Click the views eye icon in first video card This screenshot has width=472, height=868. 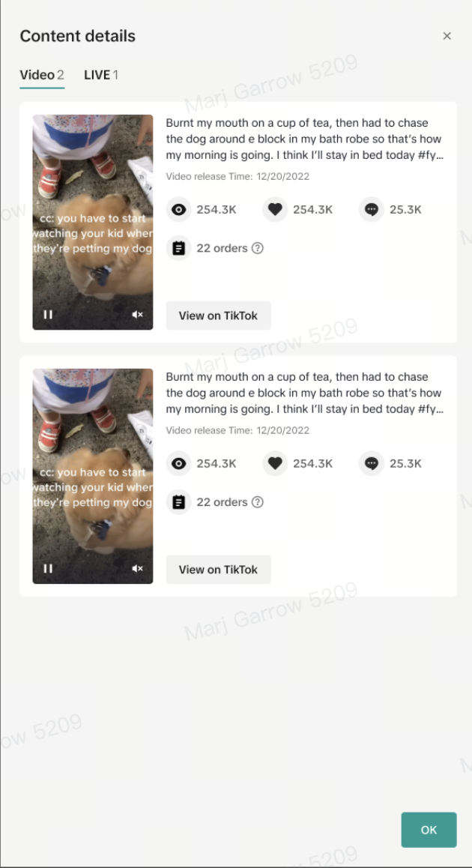click(x=179, y=210)
